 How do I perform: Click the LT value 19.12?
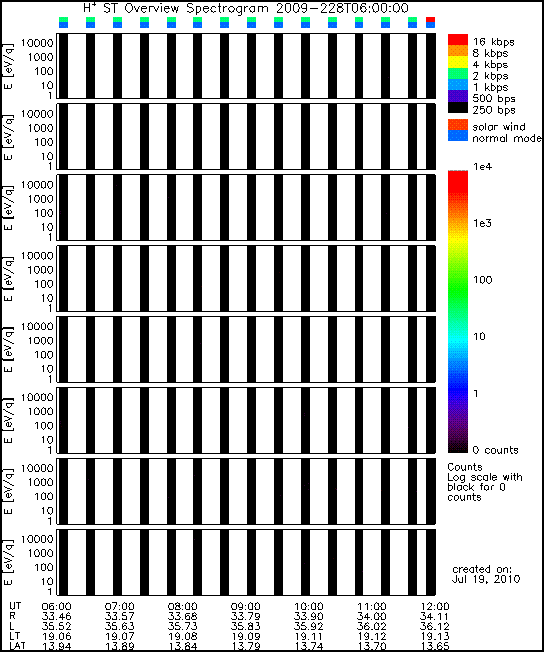[372, 637]
